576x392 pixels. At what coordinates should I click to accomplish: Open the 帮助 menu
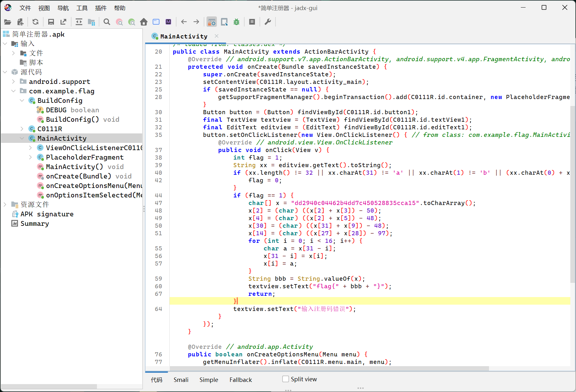120,8
